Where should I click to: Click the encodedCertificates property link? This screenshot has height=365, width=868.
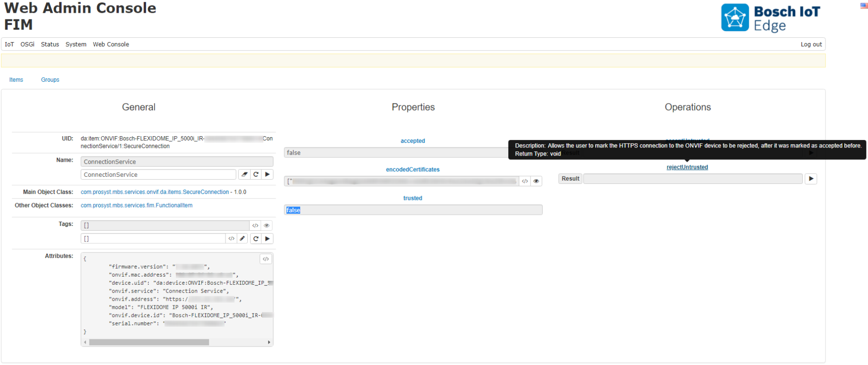[413, 169]
